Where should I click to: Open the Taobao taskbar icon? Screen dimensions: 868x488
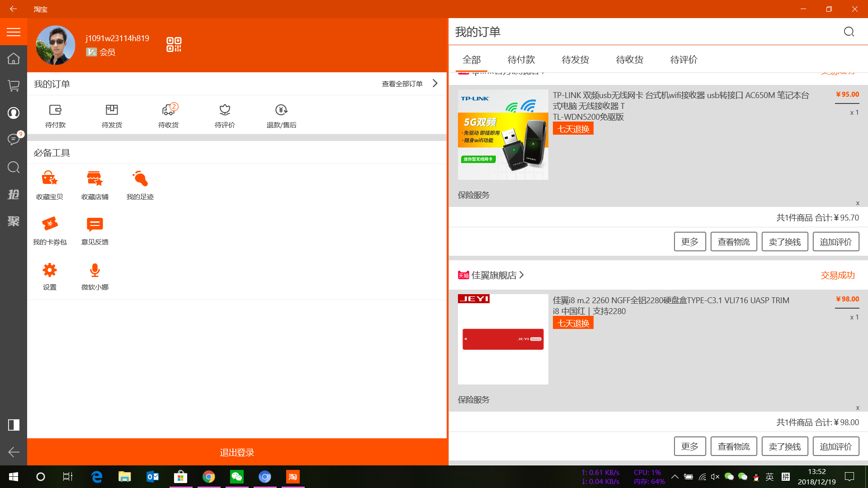pos(293,477)
